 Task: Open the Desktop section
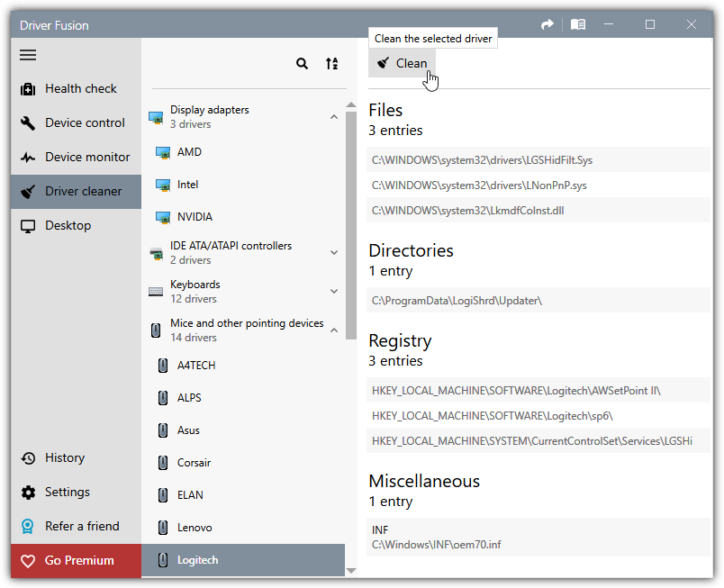tap(77, 226)
